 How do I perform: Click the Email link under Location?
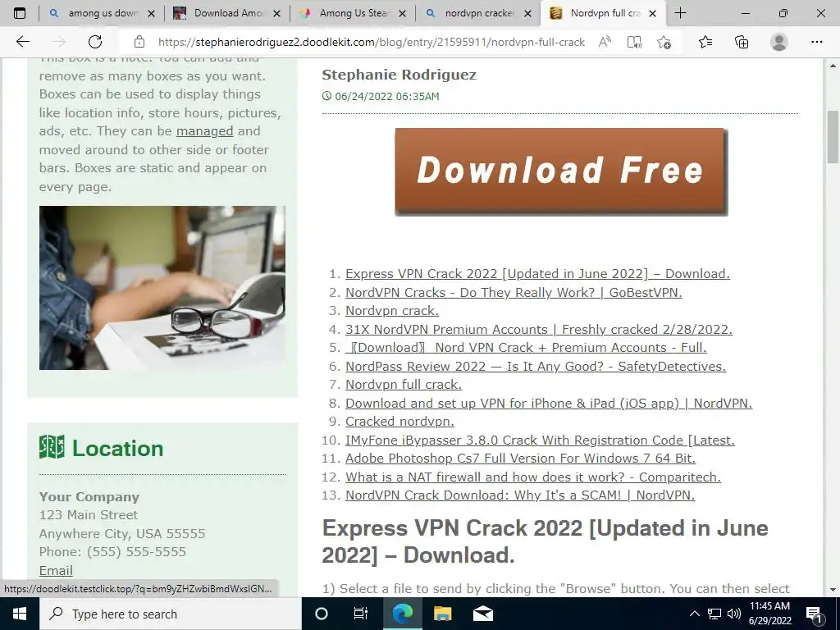[56, 571]
